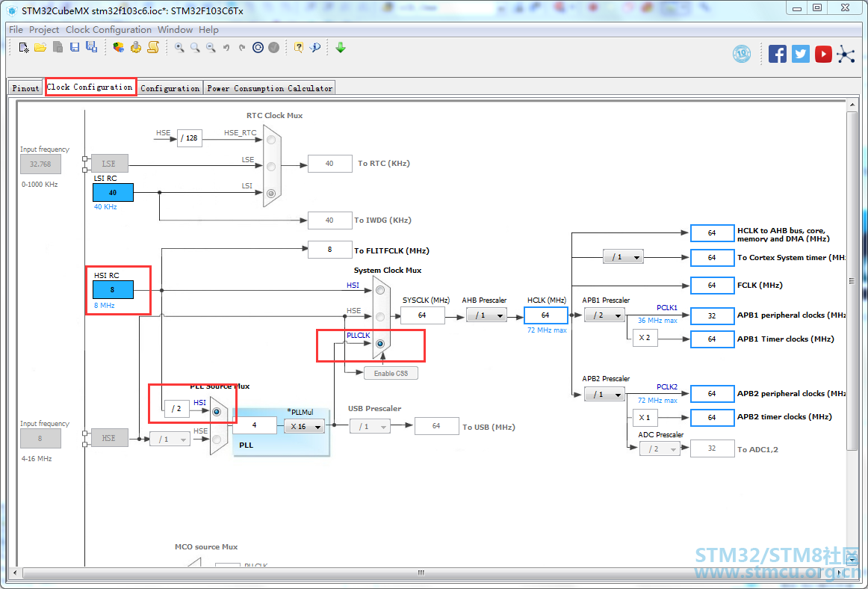This screenshot has height=589, width=868.
Task: Click the ST community network icon
Action: pos(846,54)
